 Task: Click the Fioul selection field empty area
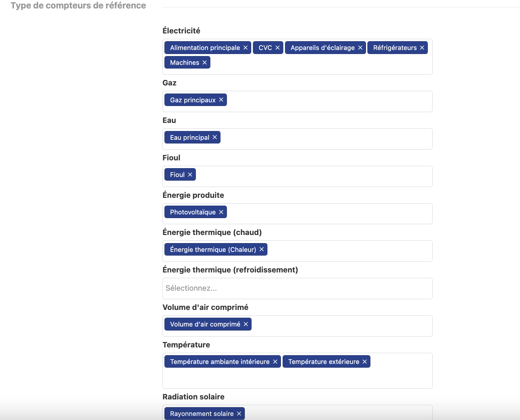[x=314, y=176]
